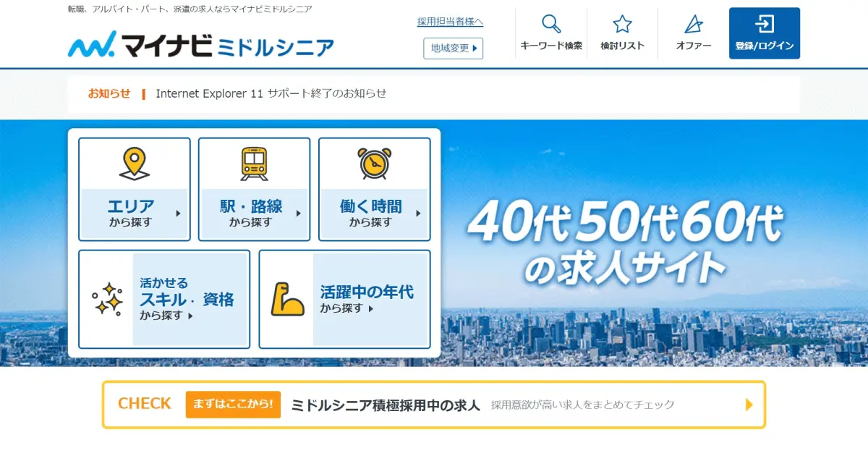Expand the yellow arrow on CHECK banner
The height and width of the screenshot is (456, 868).
[749, 405]
